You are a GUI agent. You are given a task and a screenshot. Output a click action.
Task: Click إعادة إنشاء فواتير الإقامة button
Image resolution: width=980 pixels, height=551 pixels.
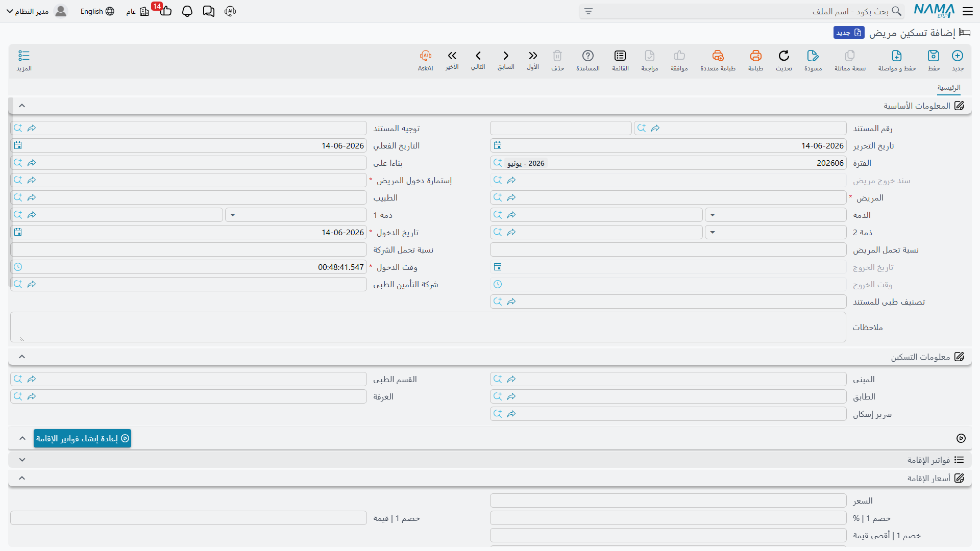82,438
